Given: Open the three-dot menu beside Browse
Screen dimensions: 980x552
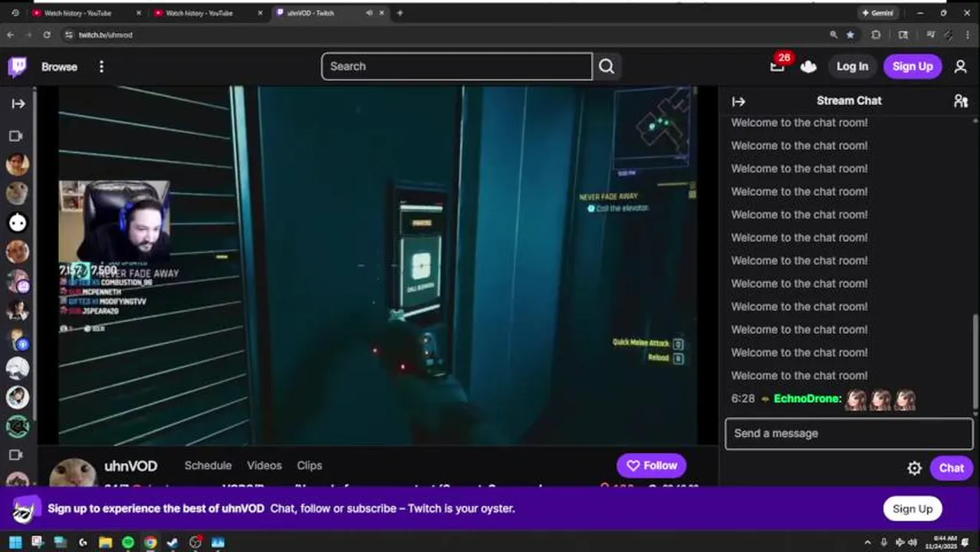Looking at the screenshot, I should point(101,67).
